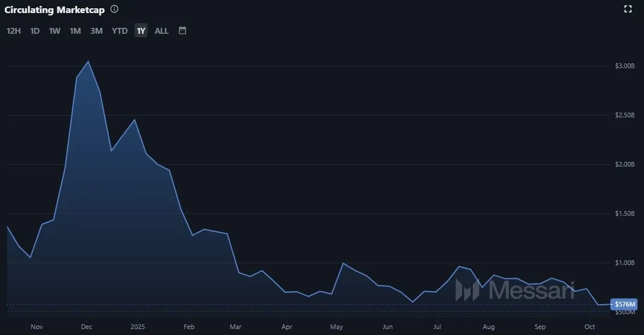
Task: Open the calendar date range picker
Action: point(182,30)
